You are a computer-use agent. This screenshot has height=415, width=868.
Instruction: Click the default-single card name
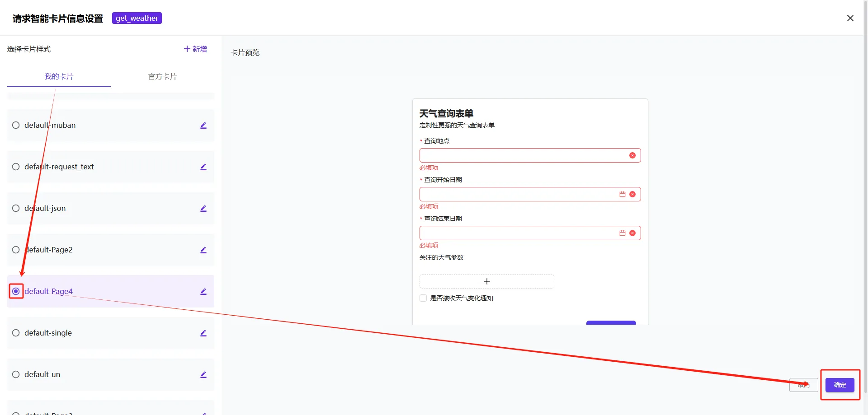tap(48, 333)
